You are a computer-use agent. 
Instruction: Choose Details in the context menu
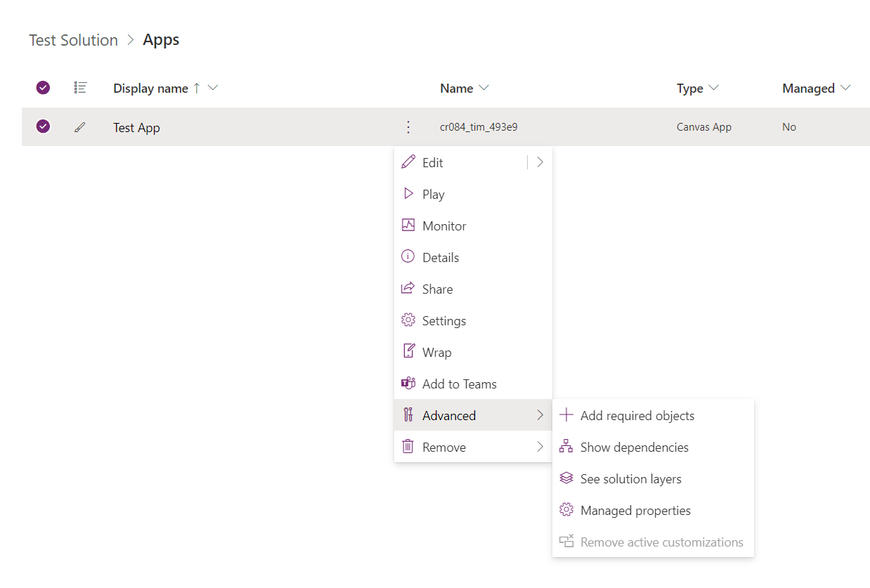coord(473,257)
